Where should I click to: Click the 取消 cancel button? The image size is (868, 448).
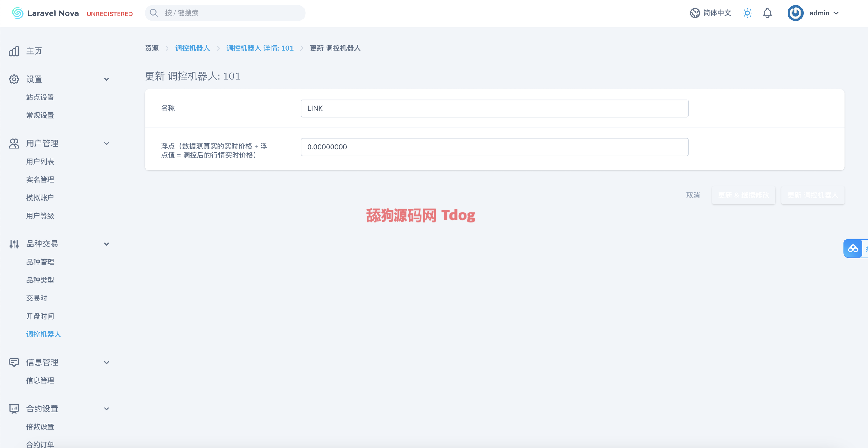tap(693, 195)
